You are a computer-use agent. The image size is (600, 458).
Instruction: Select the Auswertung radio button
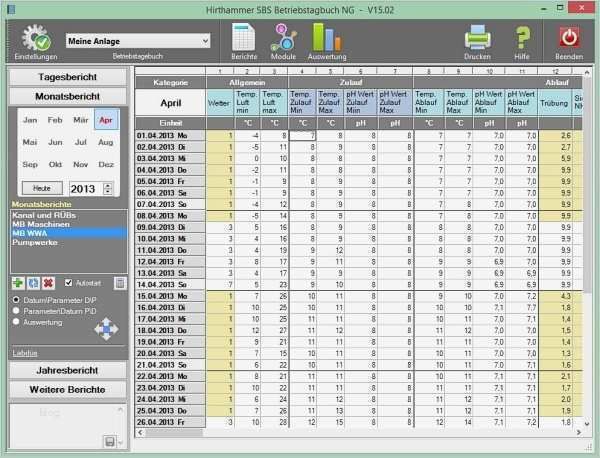[x=16, y=322]
